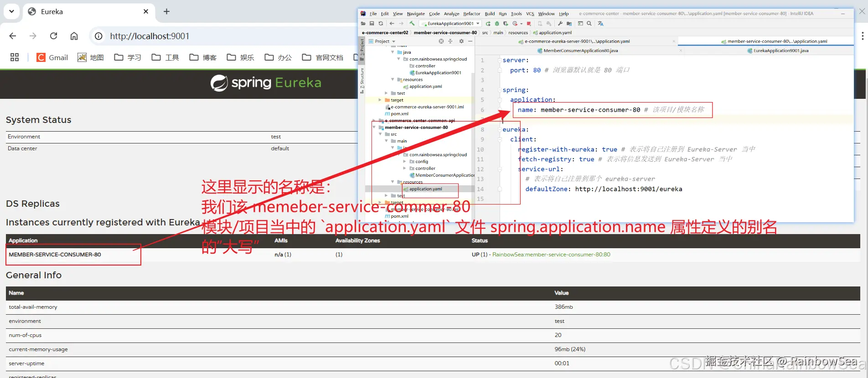The height and width of the screenshot is (378, 868).
Task: Click the resources breadcrumb in navigation bar
Action: [518, 33]
